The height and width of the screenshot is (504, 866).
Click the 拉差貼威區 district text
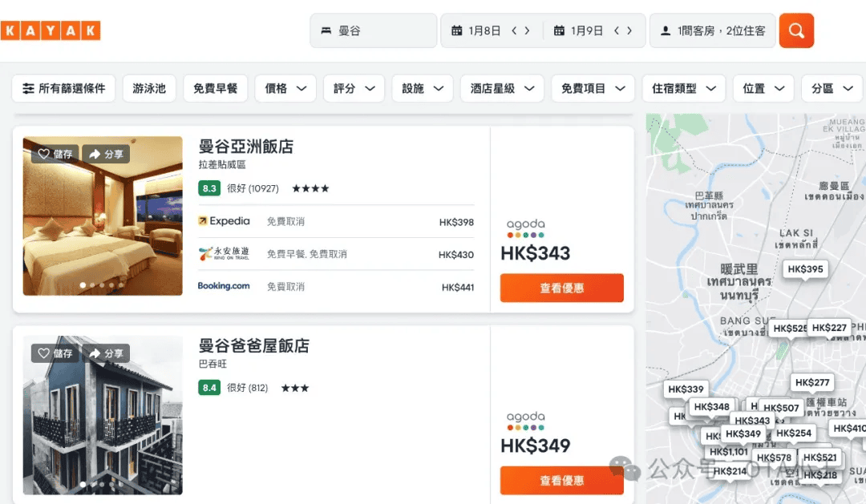tap(222, 164)
